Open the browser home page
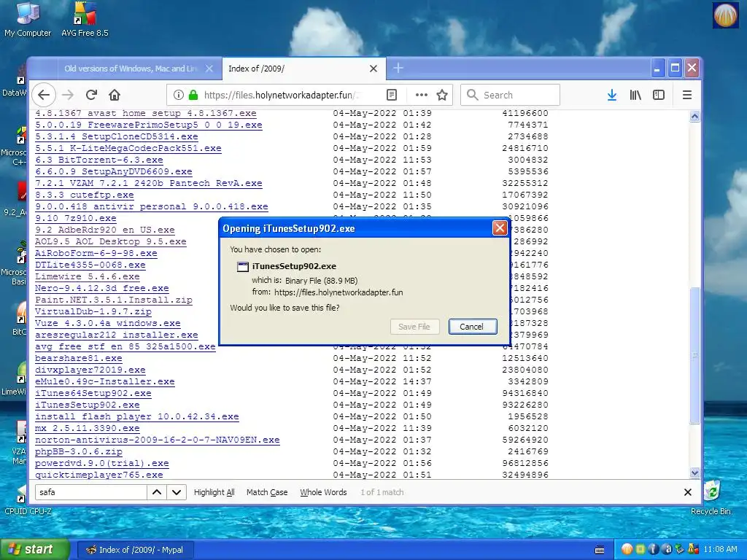747x560 pixels. tap(115, 95)
